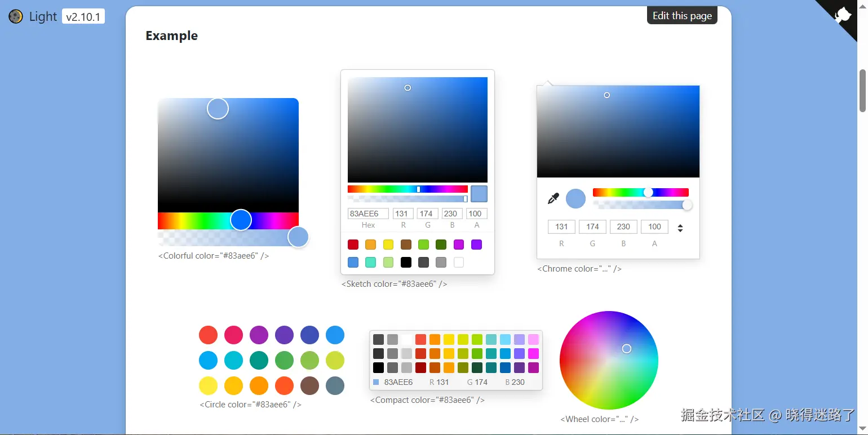Select the yellow swatch in Sketch presets
This screenshot has height=435, width=868.
(x=388, y=245)
